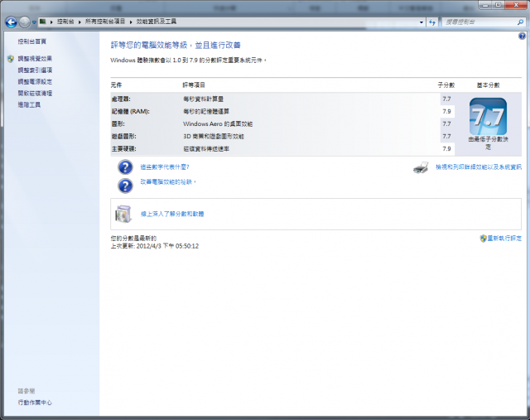Screen dimensions: 530x420
Task: Minimize the Control Panel window
Action: coord(486,5)
